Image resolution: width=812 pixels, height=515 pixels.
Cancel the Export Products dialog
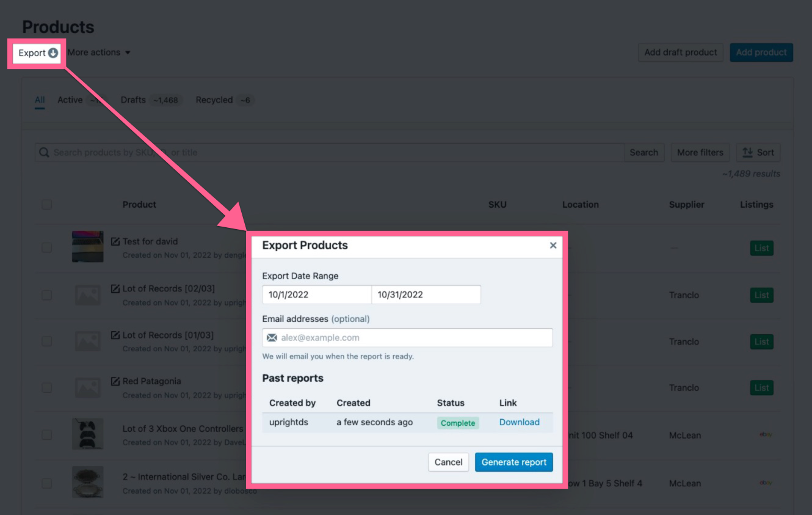pos(449,462)
